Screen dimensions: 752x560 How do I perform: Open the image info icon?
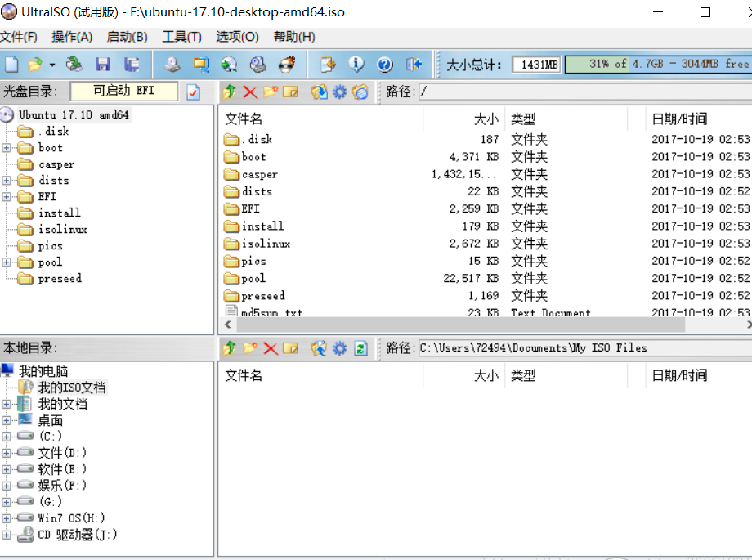click(356, 65)
